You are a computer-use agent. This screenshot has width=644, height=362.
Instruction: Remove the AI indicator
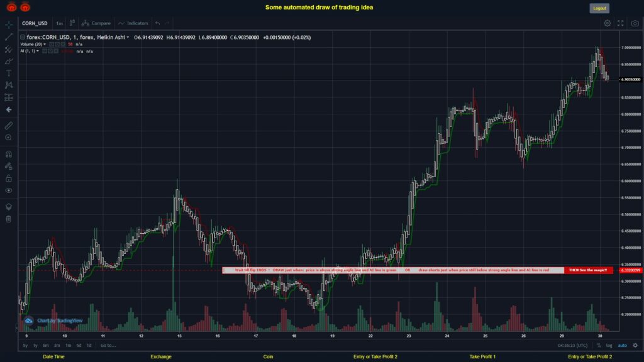tap(56, 52)
